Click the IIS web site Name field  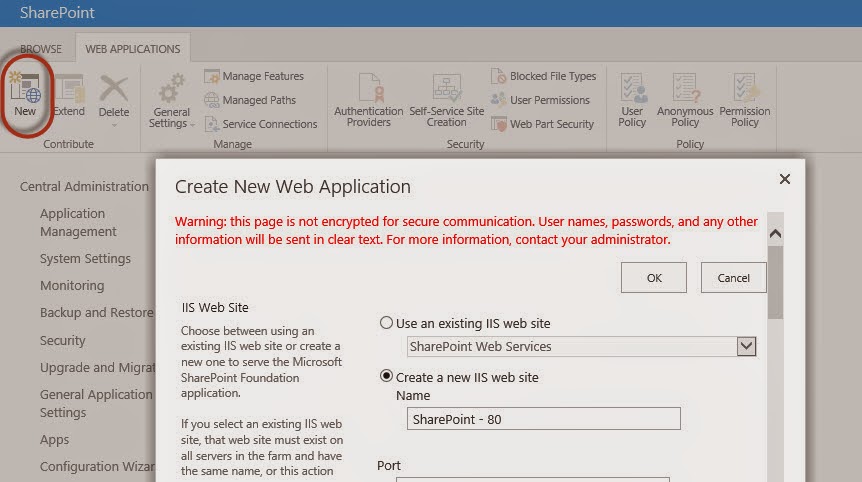(x=544, y=419)
